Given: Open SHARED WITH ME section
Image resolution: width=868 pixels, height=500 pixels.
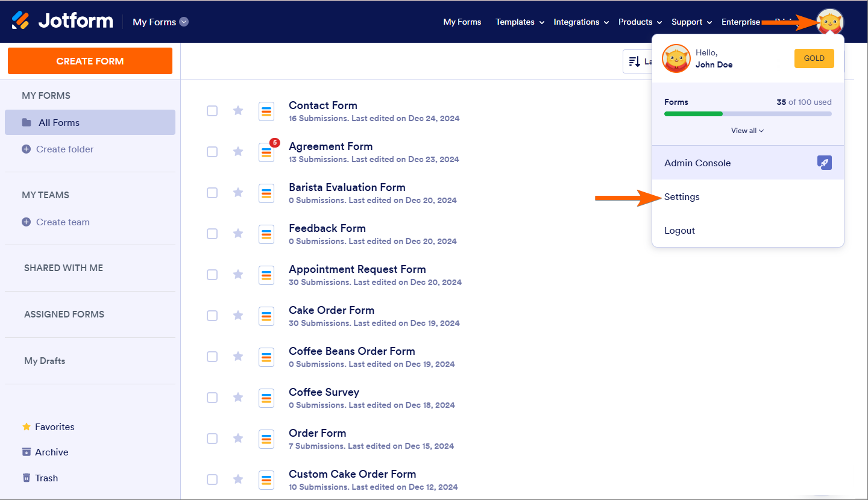Looking at the screenshot, I should pos(63,268).
